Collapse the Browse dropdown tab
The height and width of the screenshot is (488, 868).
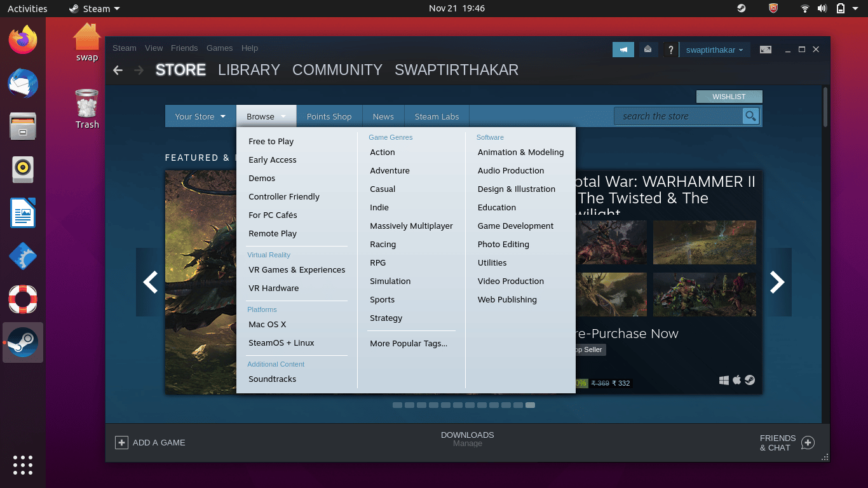(x=266, y=116)
